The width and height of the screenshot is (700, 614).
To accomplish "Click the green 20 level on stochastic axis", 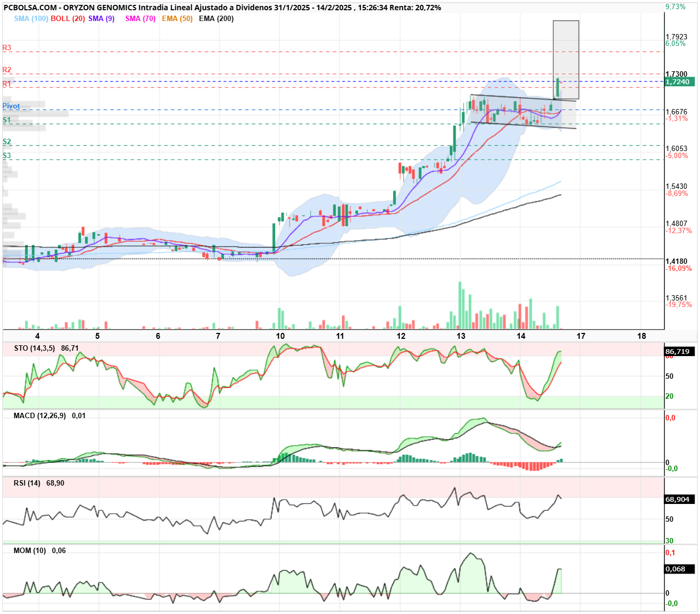I will click(x=669, y=396).
